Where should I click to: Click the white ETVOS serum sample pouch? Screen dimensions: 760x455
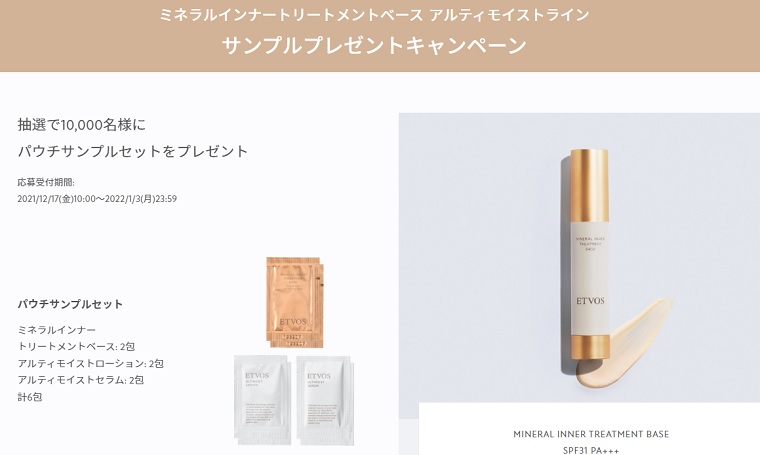click(x=325, y=400)
